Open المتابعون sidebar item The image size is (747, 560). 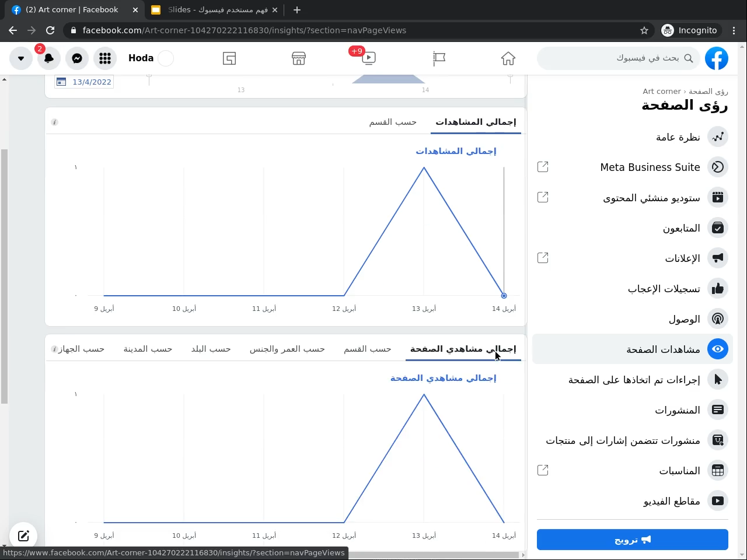[x=633, y=228]
